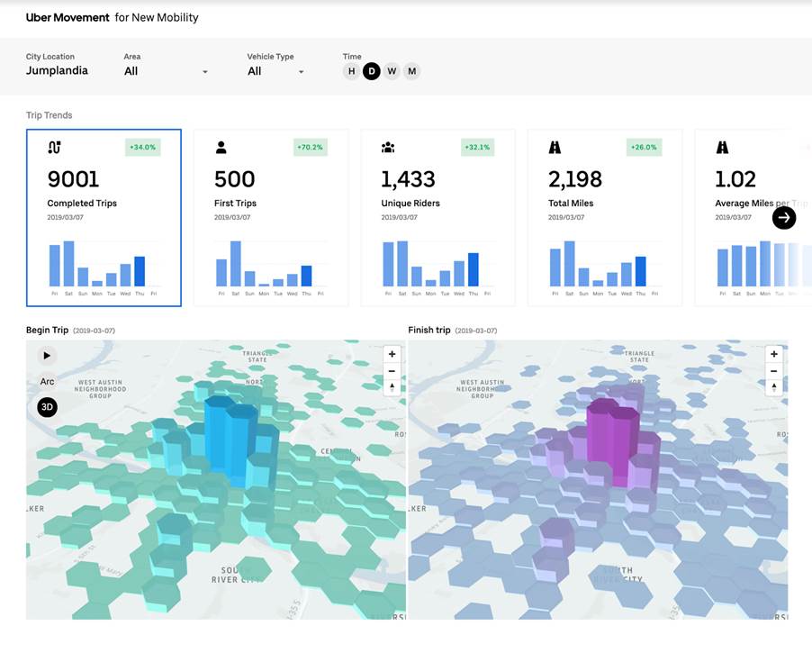Switch time granularity to M (monthly)

coord(411,71)
